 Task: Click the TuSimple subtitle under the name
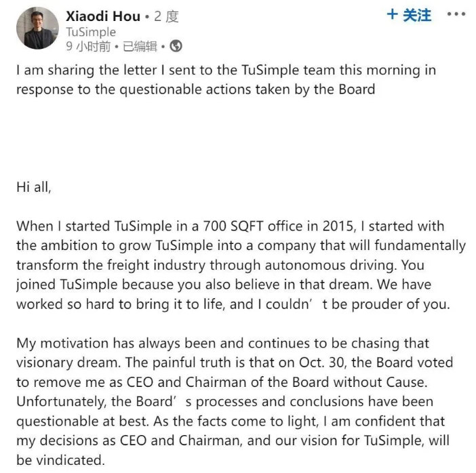[91, 32]
